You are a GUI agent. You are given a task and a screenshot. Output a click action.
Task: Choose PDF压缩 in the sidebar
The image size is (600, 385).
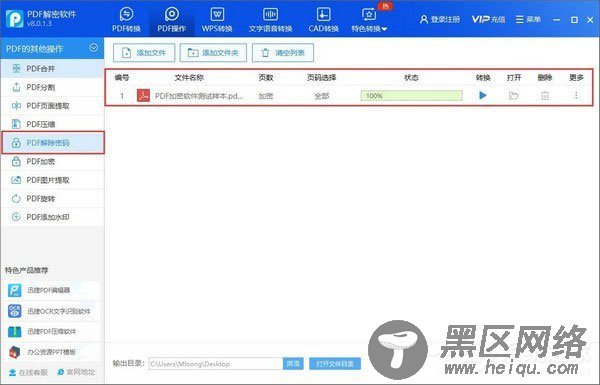point(52,124)
